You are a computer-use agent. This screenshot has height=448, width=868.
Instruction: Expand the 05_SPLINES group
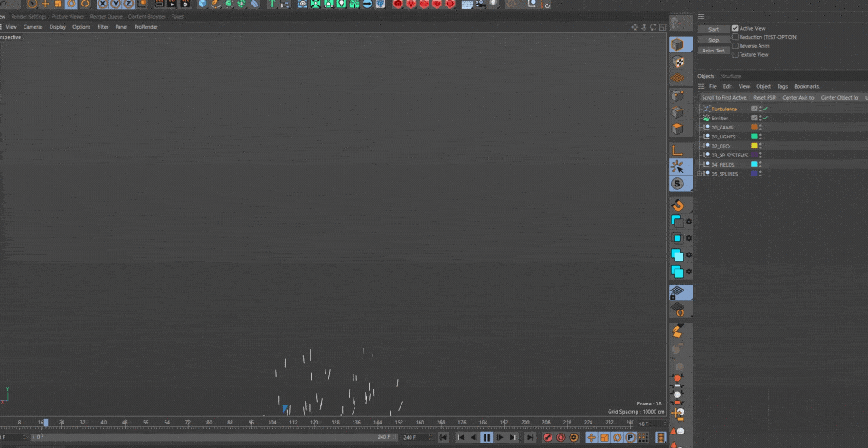click(x=700, y=174)
